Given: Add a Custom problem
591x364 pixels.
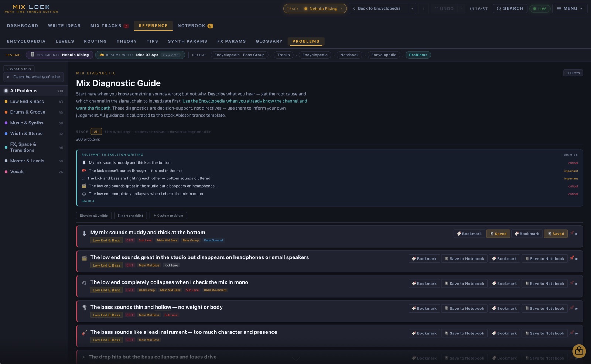Looking at the screenshot, I should [168, 216].
